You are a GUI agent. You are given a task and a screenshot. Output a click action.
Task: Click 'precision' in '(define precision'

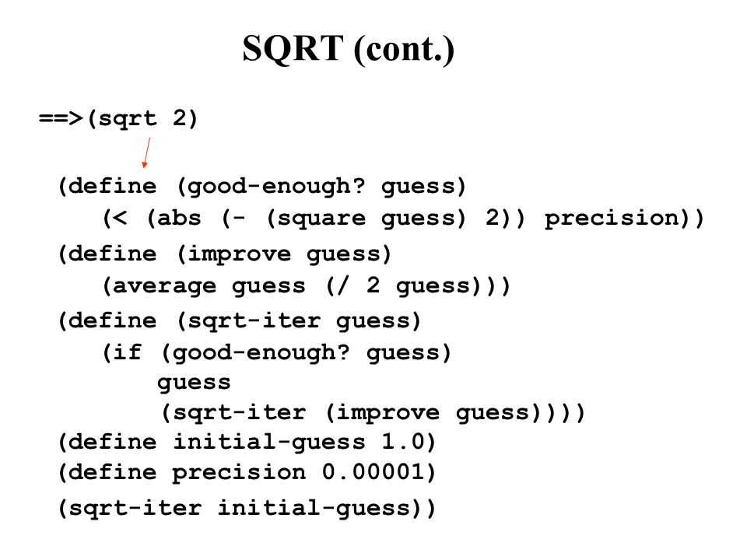coord(239,473)
